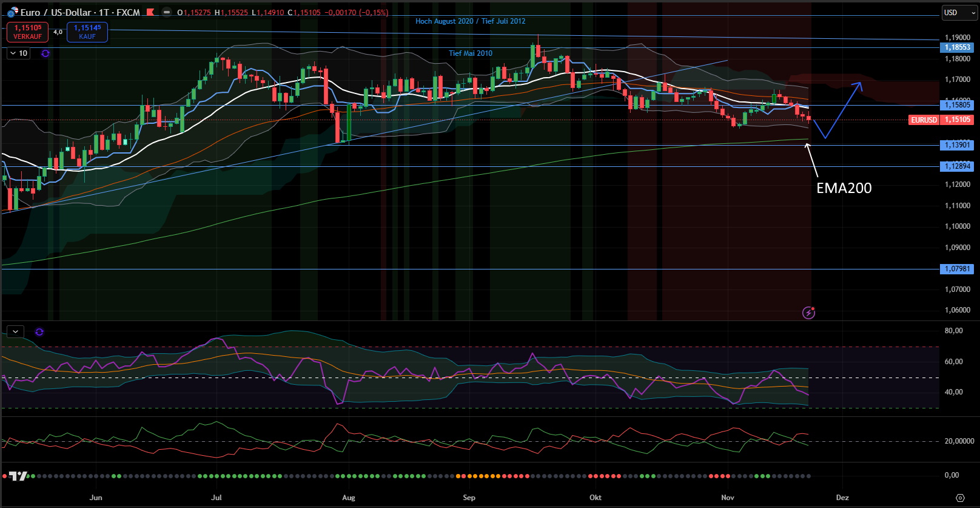Open chart settings hexagon icon at bottom-right
The image size is (980, 508).
click(960, 498)
